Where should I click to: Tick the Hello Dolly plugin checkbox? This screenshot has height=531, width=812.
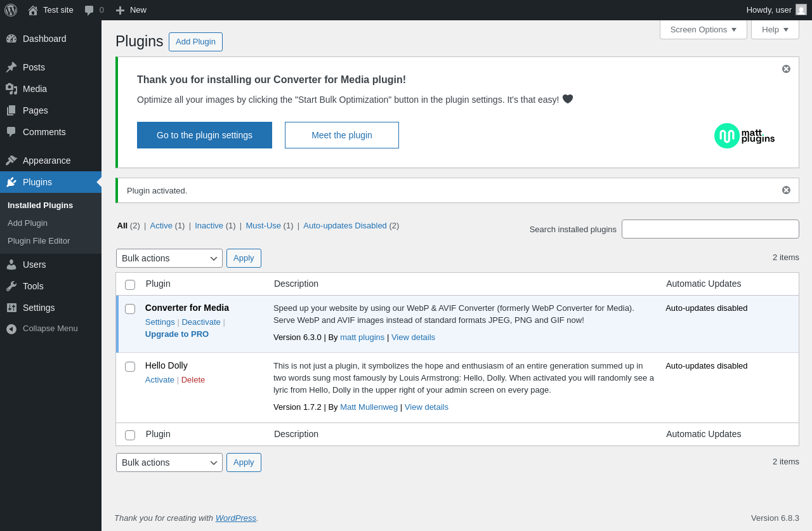(x=130, y=367)
